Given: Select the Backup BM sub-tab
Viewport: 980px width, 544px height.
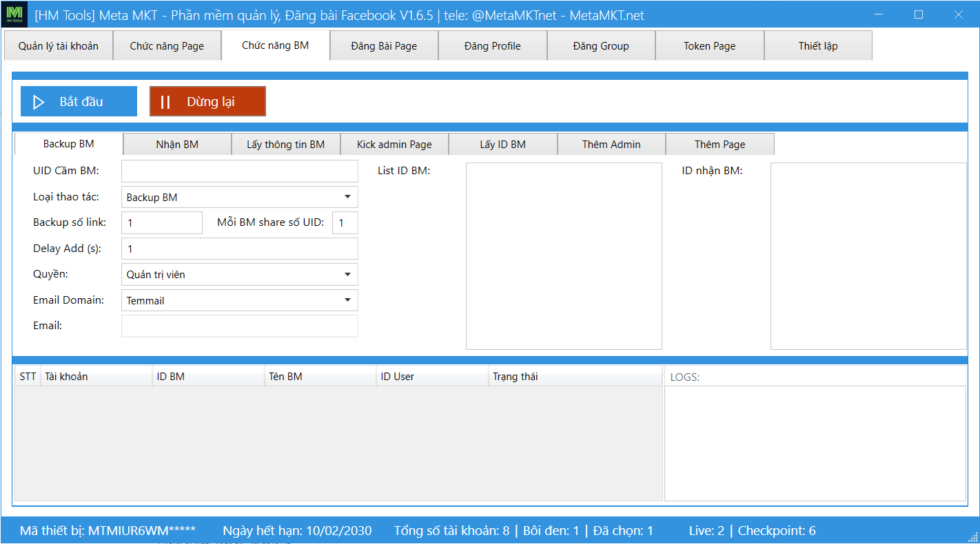Looking at the screenshot, I should point(69,144).
